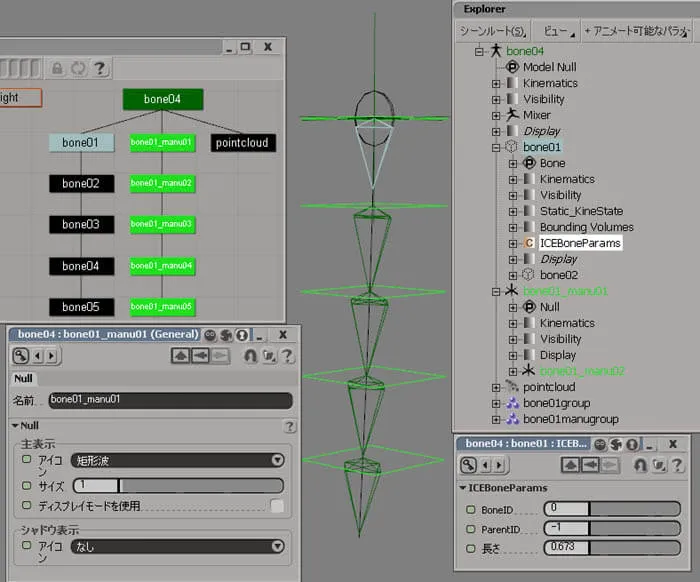
Task: Select the pointcloud node in schematic
Action: (x=243, y=143)
